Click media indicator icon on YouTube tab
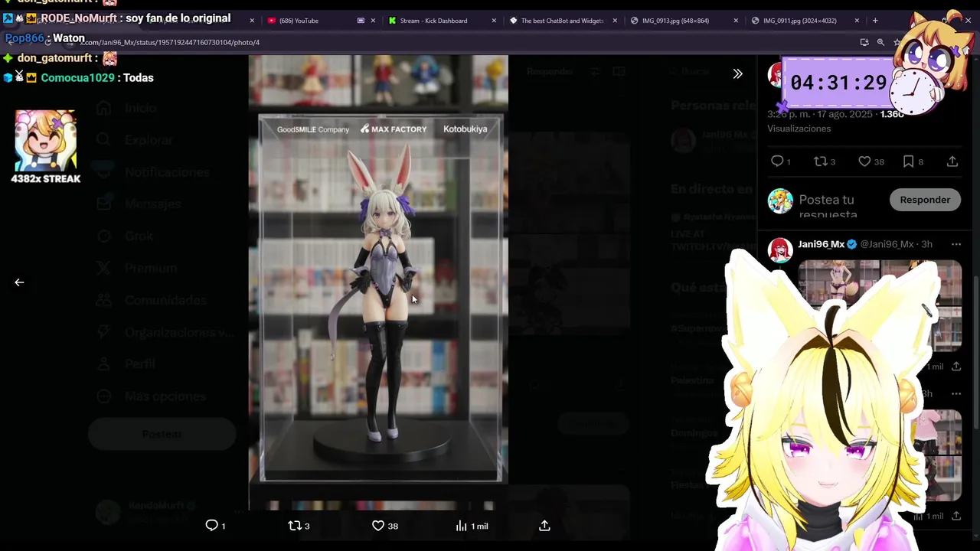 click(x=361, y=21)
